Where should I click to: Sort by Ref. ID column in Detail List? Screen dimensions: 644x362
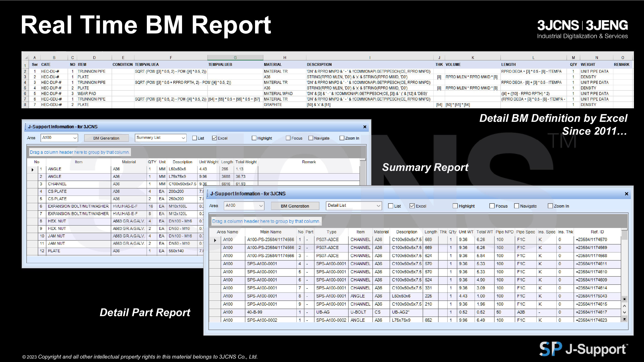point(597,232)
